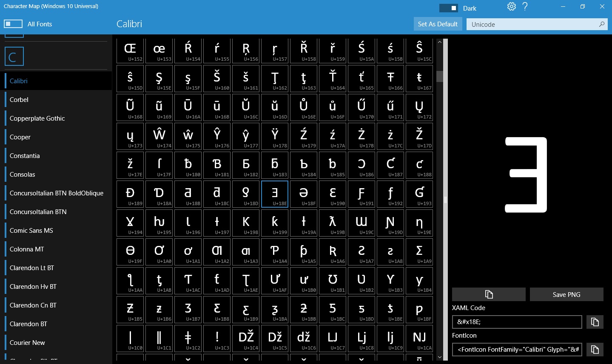This screenshot has height=364, width=612.
Task: Pick the DŽ glyph U+1C4
Action: click(x=246, y=339)
